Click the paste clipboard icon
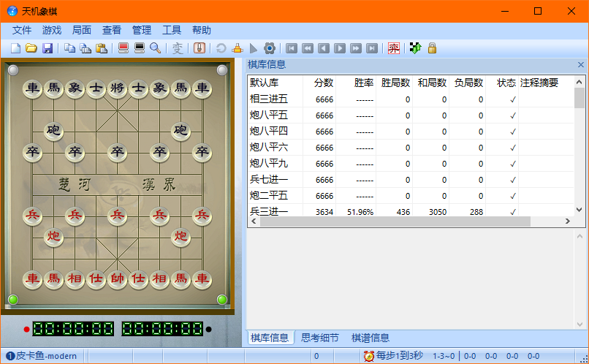 (x=102, y=48)
